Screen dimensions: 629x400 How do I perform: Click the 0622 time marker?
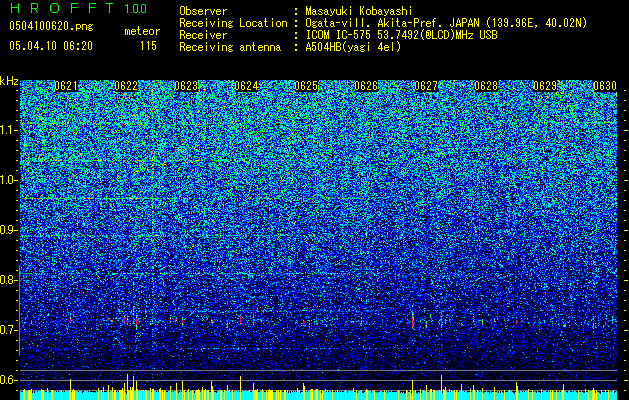point(126,86)
